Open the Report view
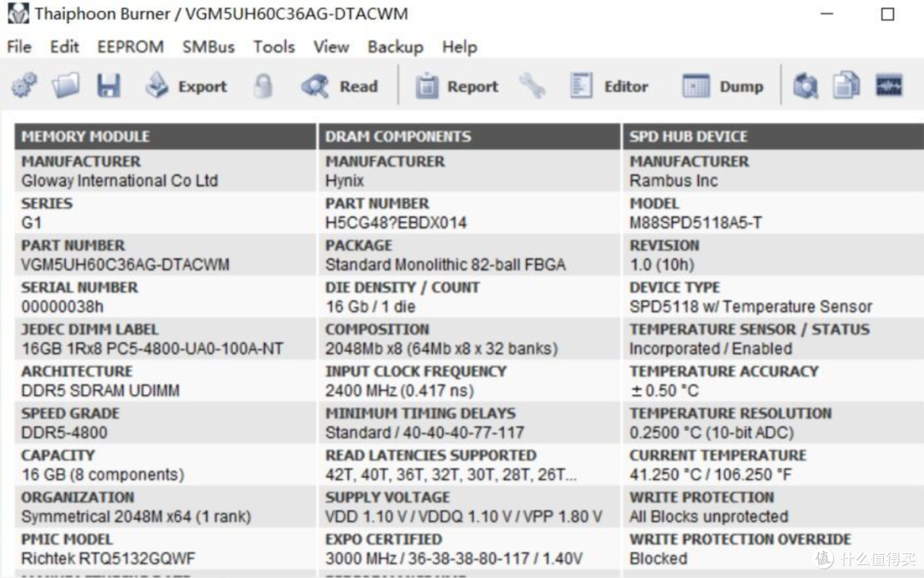Image resolution: width=924 pixels, height=578 pixels. (x=457, y=86)
